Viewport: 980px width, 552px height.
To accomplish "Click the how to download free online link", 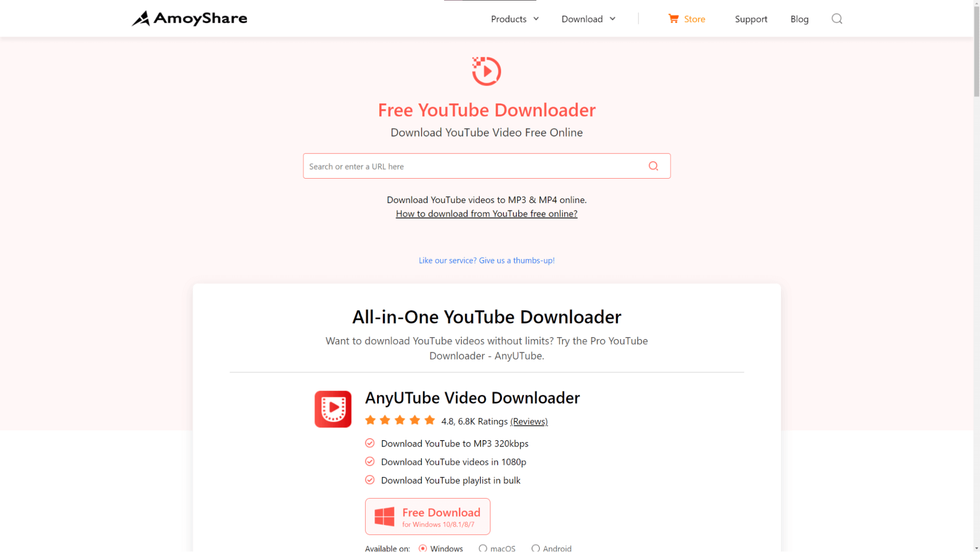I will point(486,213).
